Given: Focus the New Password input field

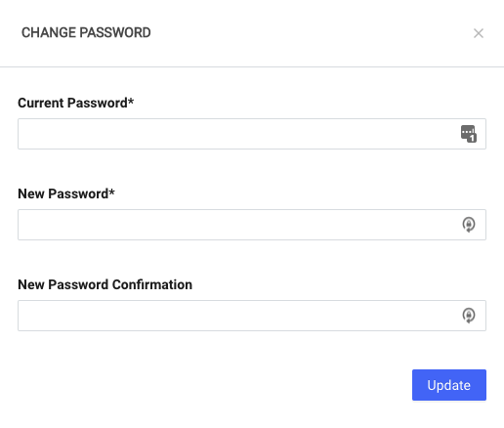Looking at the screenshot, I should (x=252, y=225).
